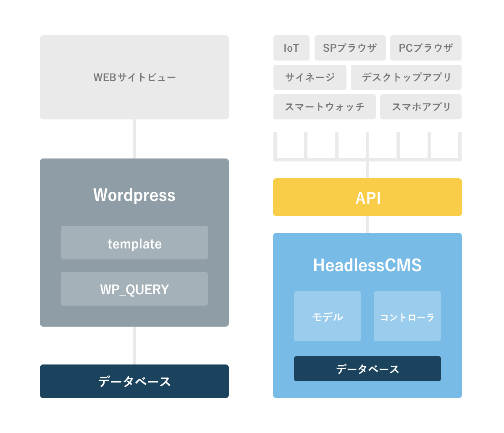
Task: Select the サイネージ tag
Action: [x=310, y=77]
